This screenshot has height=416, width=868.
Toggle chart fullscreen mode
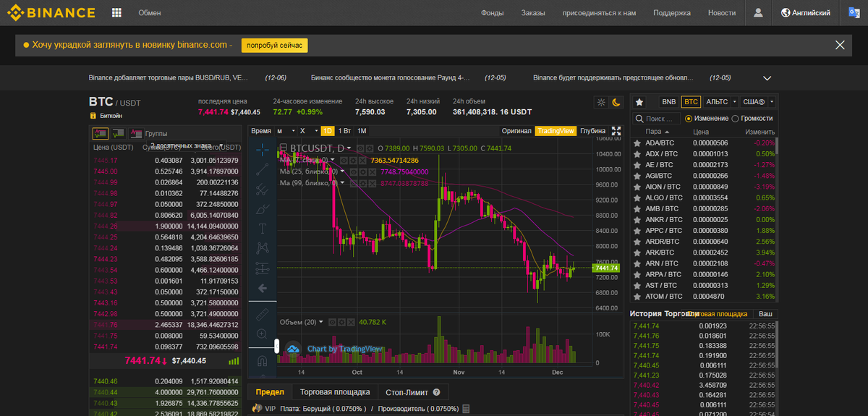pos(616,131)
